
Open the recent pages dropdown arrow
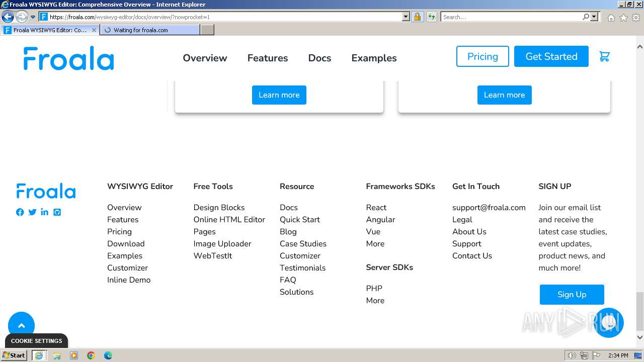pos(33,17)
